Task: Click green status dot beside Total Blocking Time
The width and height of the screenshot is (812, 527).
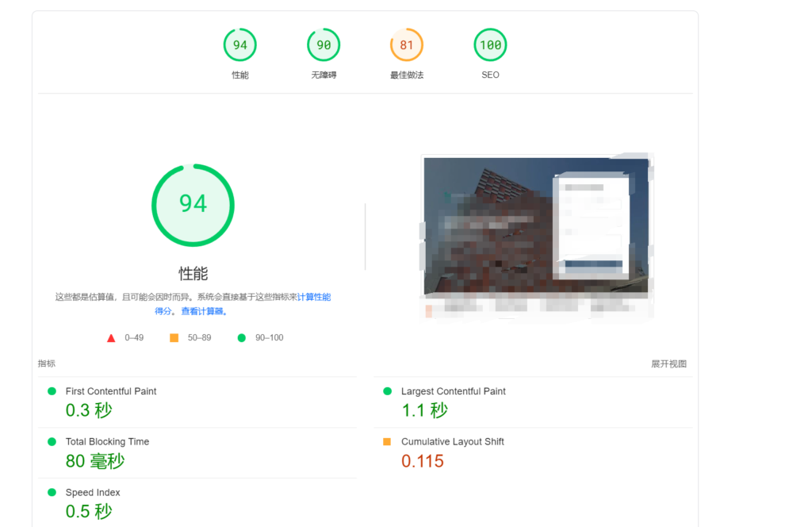Action: pos(52,441)
